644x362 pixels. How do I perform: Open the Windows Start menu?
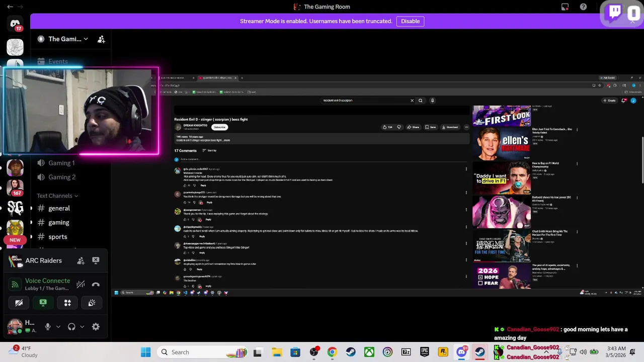pyautogui.click(x=146, y=352)
